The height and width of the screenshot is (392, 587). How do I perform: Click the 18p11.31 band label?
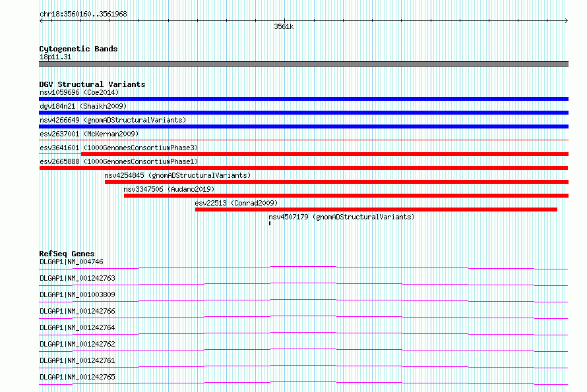pos(55,57)
